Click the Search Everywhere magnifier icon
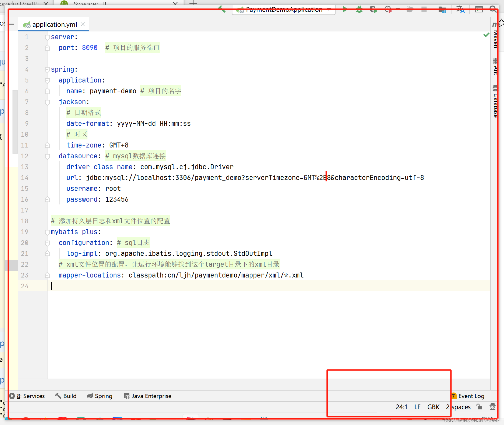The image size is (504, 425). pos(493,9)
